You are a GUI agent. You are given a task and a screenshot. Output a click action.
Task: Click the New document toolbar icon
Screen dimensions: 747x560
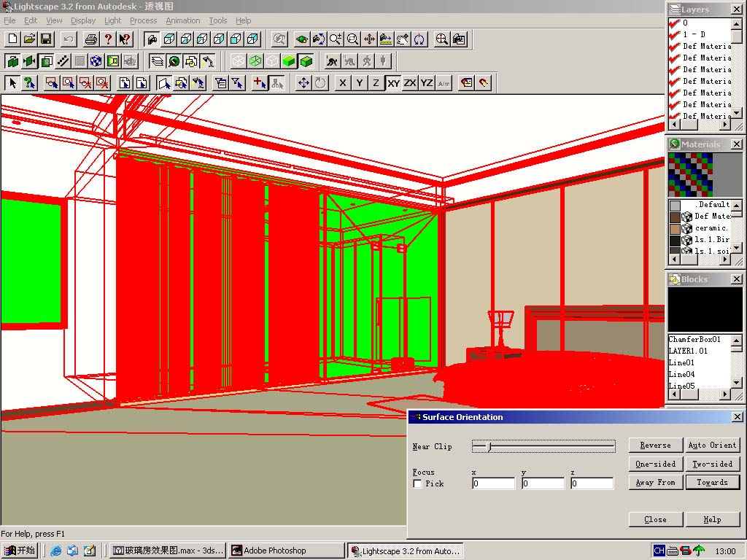tap(12, 39)
